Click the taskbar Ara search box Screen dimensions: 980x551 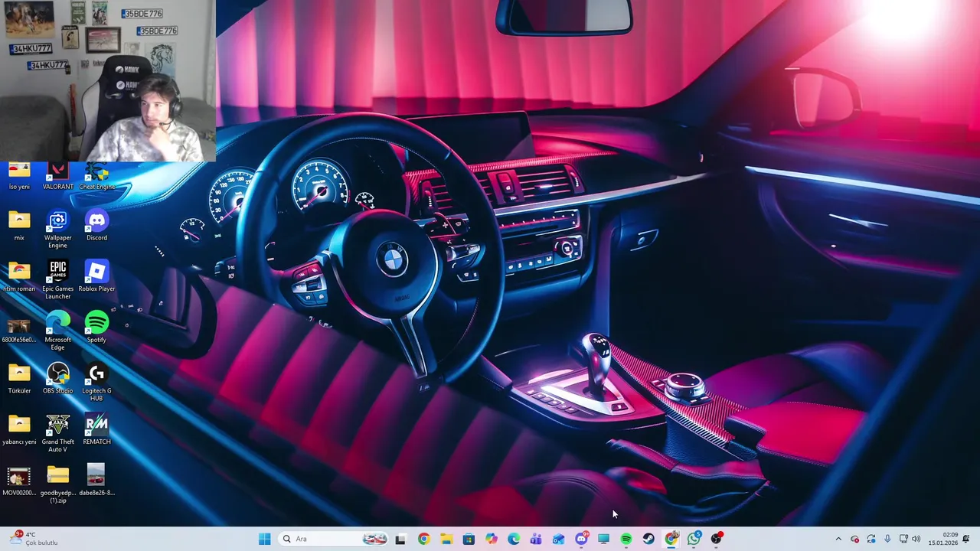point(334,539)
